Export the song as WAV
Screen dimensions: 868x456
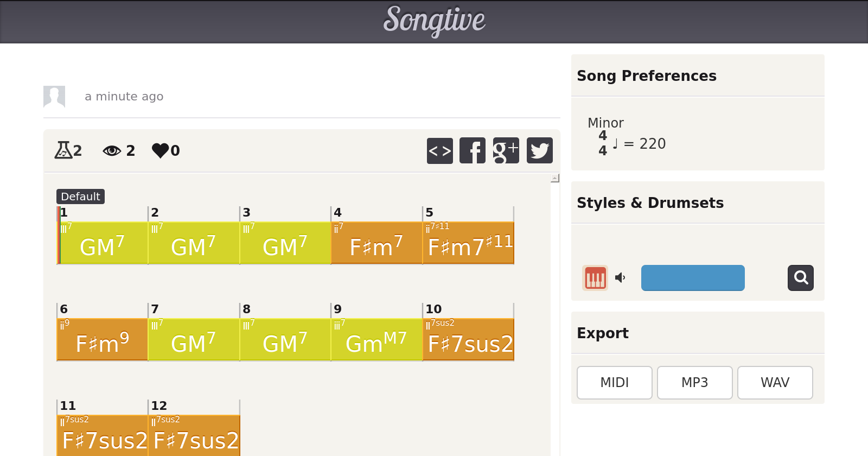point(775,383)
